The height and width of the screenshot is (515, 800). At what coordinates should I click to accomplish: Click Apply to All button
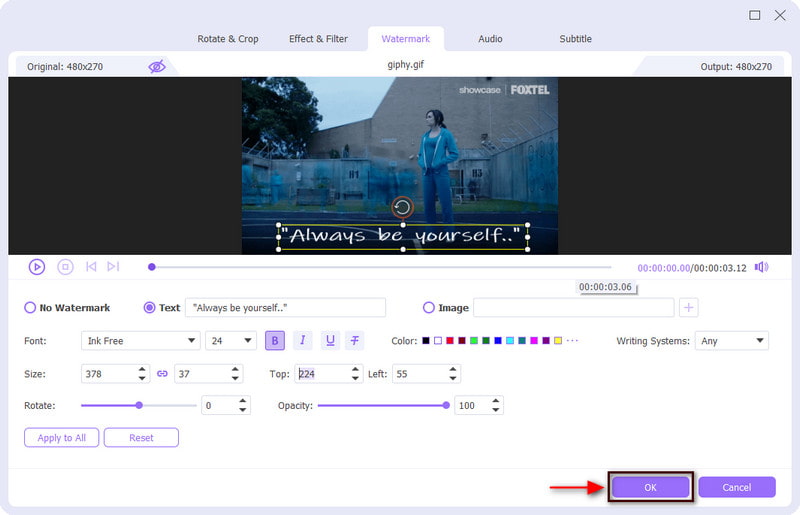tap(61, 437)
